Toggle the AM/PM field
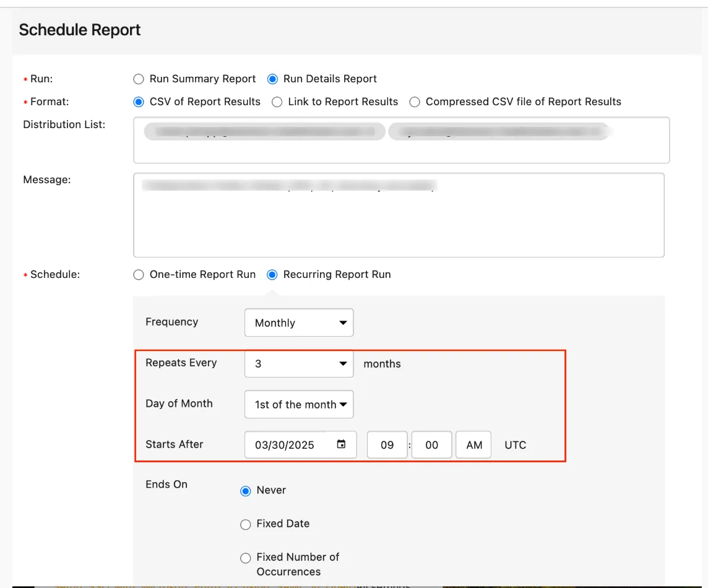This screenshot has height=588, width=708. tap(473, 445)
